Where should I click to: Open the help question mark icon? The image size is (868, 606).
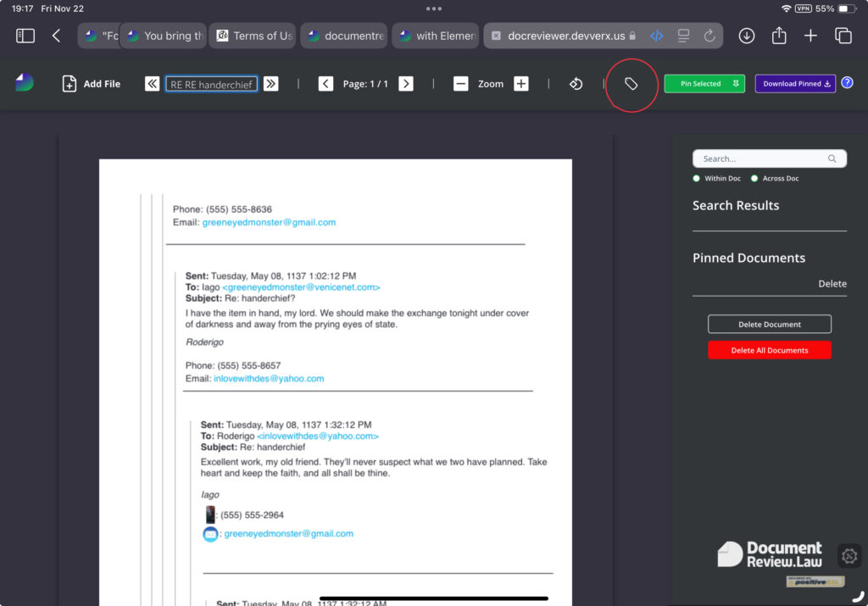(847, 83)
